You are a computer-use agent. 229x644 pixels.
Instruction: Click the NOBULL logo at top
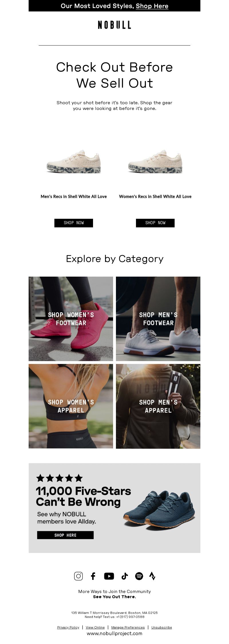coord(114,25)
